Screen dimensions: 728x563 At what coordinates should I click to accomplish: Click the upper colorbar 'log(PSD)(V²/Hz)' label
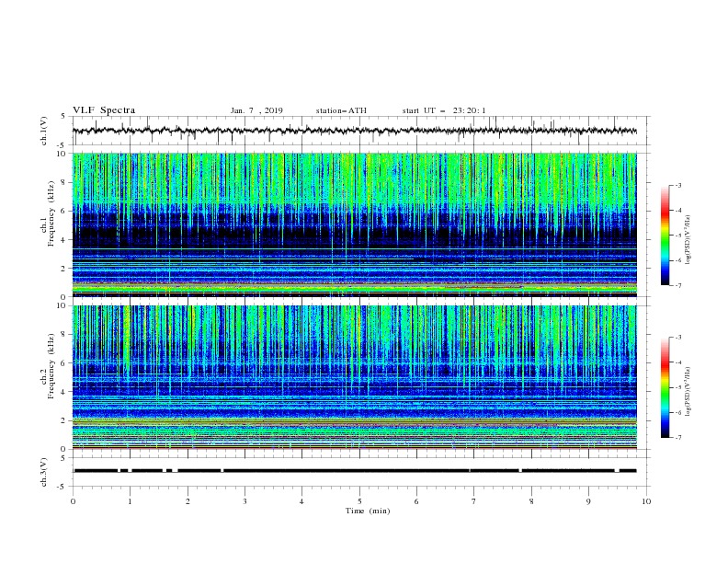click(688, 240)
